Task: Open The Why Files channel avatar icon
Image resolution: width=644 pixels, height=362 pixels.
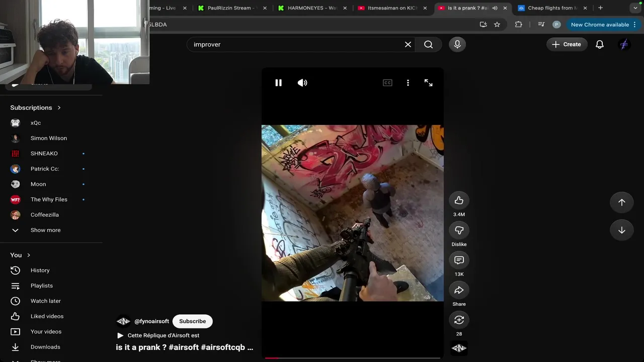Action: pos(16,200)
